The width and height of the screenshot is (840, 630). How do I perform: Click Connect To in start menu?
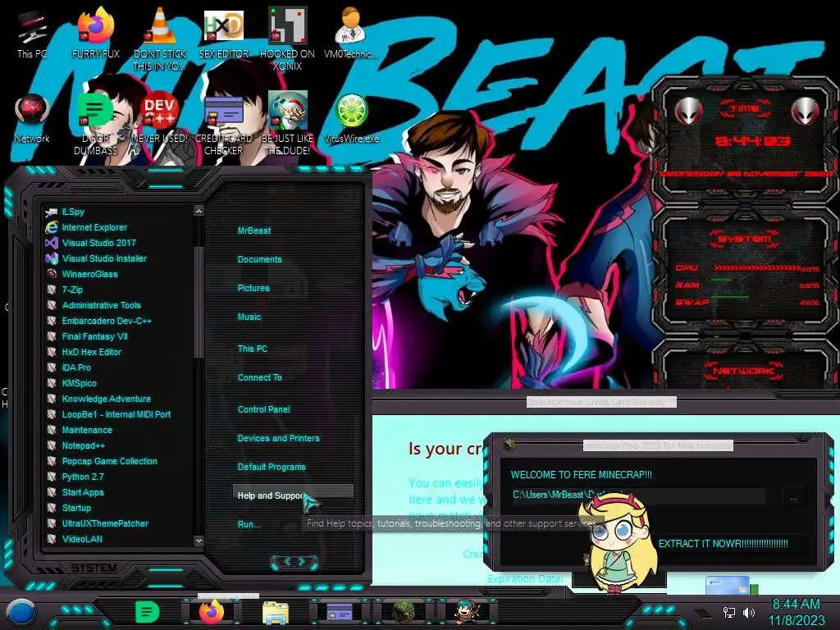click(x=259, y=377)
